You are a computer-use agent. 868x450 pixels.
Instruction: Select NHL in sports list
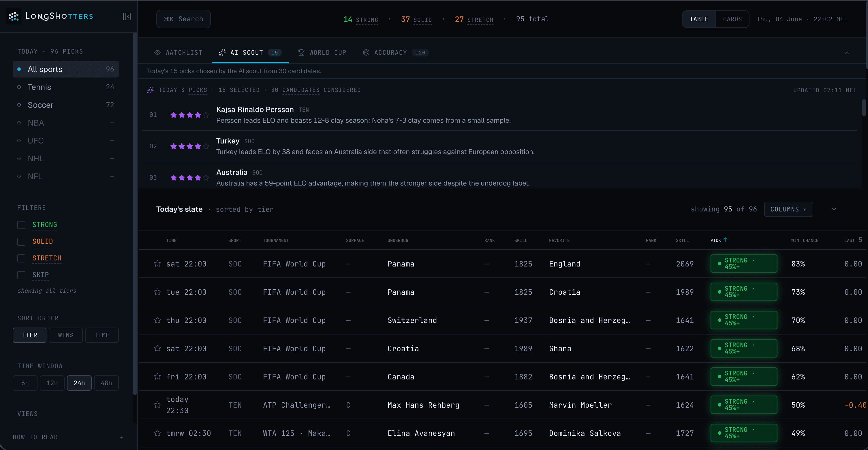(x=66, y=158)
